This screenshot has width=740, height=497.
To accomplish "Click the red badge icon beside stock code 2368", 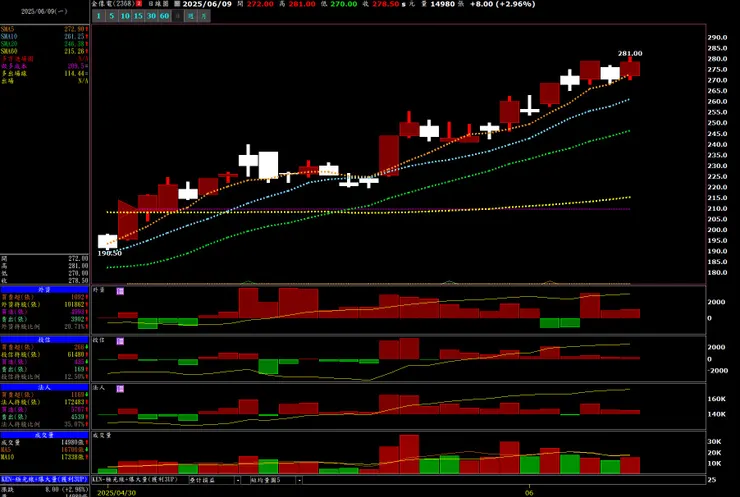I will (139, 4).
